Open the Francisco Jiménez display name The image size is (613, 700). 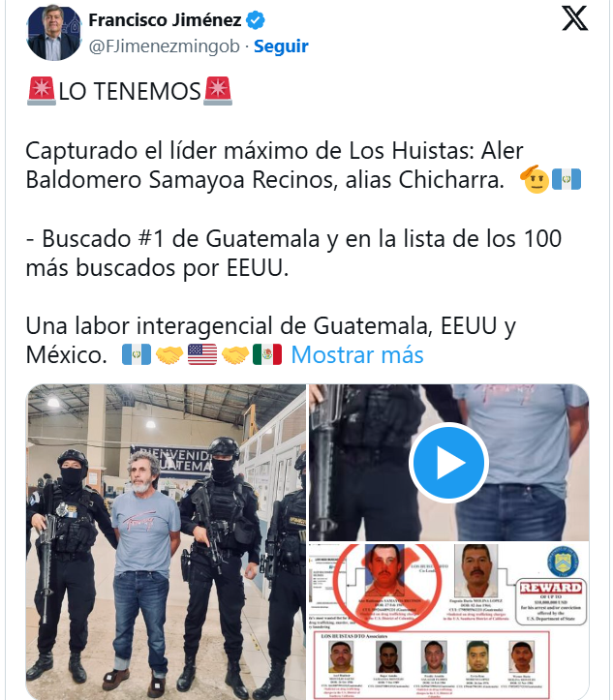(x=165, y=20)
